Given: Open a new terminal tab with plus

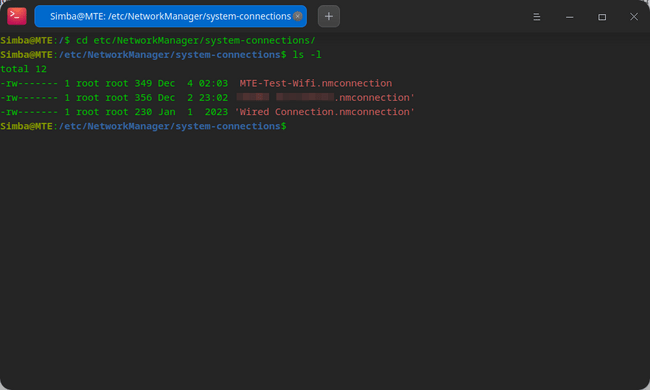Looking at the screenshot, I should (329, 16).
